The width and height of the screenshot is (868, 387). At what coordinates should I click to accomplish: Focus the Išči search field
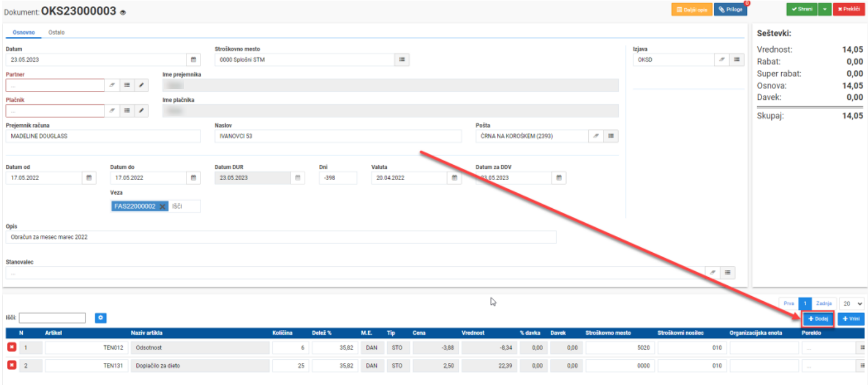[x=52, y=318]
